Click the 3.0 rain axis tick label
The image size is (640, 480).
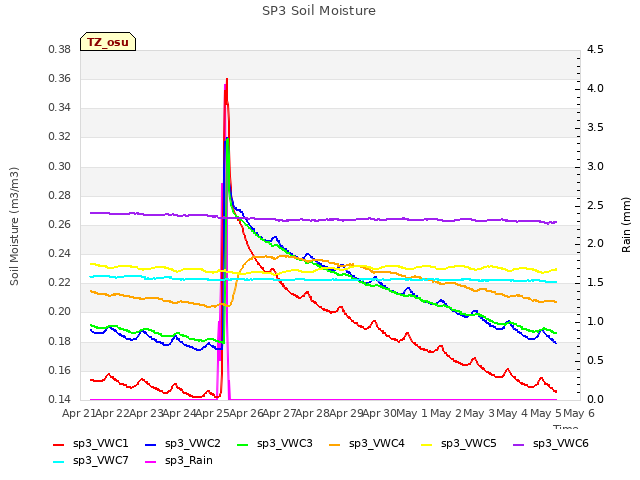click(595, 167)
